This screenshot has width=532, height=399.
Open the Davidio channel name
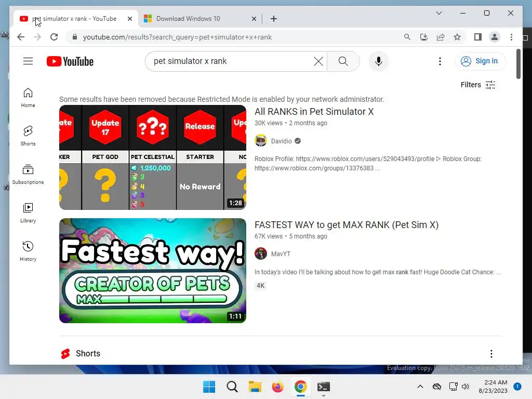[x=281, y=141]
